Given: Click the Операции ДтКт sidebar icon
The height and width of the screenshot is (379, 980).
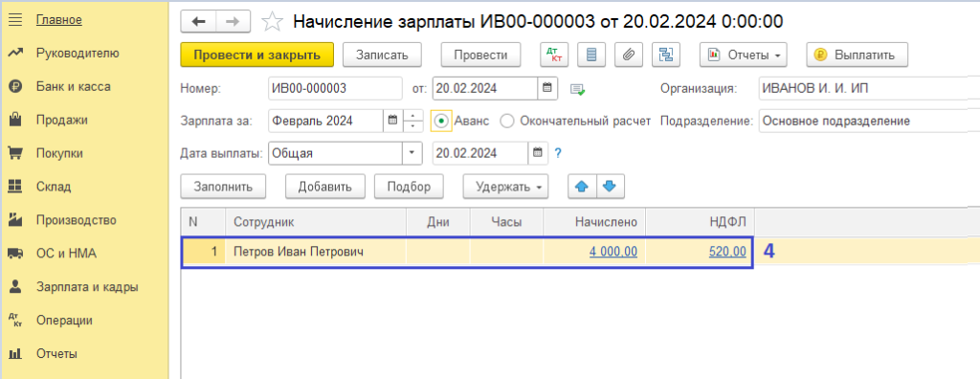Looking at the screenshot, I should coord(15,321).
